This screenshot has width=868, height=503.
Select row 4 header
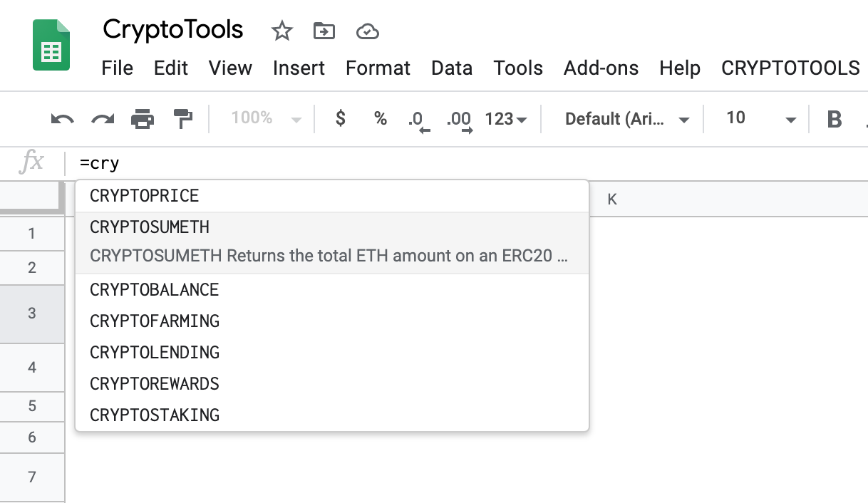point(32,368)
